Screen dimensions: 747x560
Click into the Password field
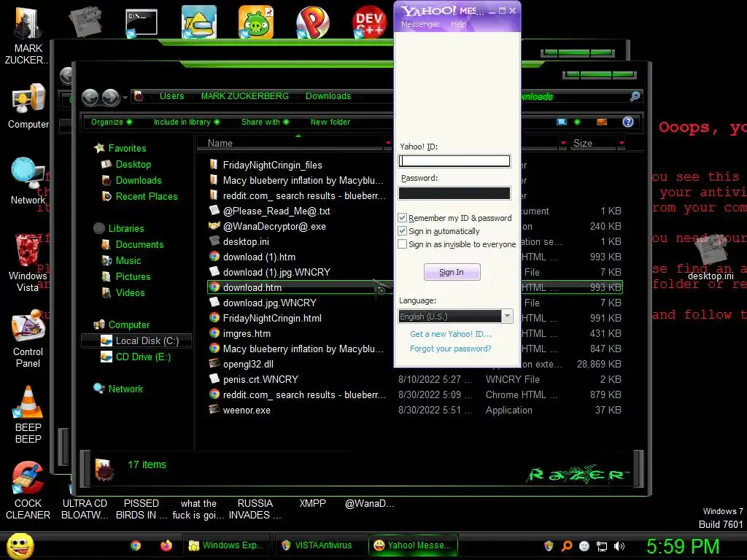454,192
